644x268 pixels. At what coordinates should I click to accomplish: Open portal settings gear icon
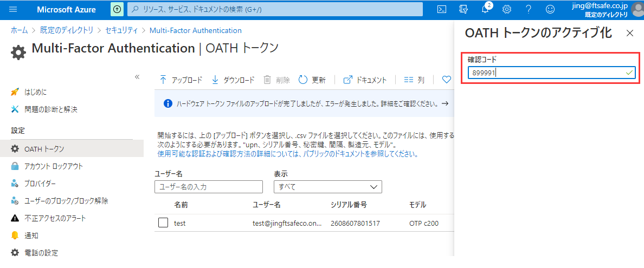point(507,9)
